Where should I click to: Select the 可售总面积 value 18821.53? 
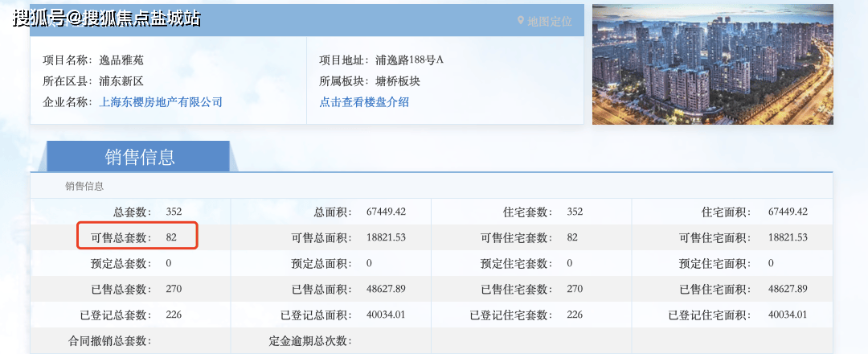click(x=386, y=237)
